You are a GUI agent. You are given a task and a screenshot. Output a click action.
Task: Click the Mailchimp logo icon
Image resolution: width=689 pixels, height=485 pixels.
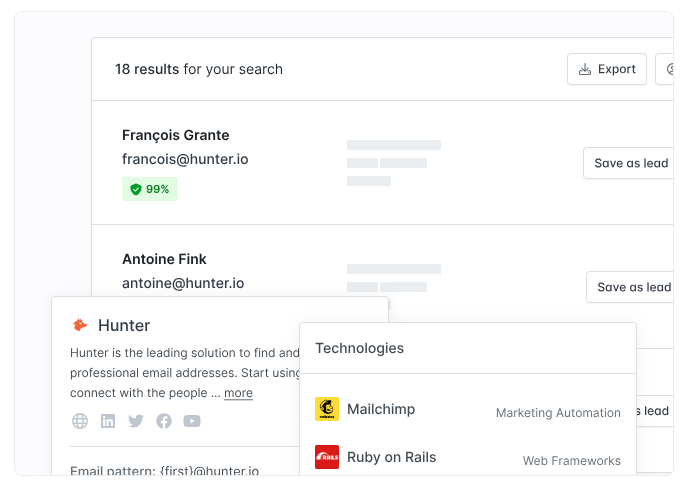[327, 409]
